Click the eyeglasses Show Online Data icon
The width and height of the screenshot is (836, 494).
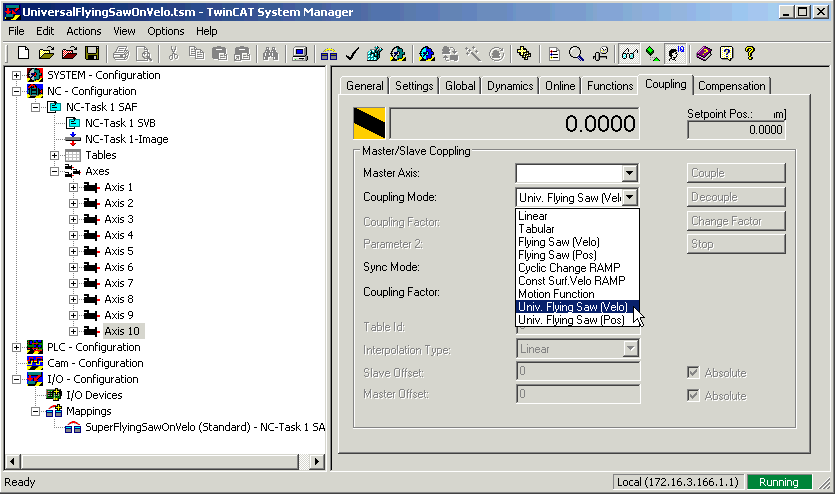pos(629,53)
